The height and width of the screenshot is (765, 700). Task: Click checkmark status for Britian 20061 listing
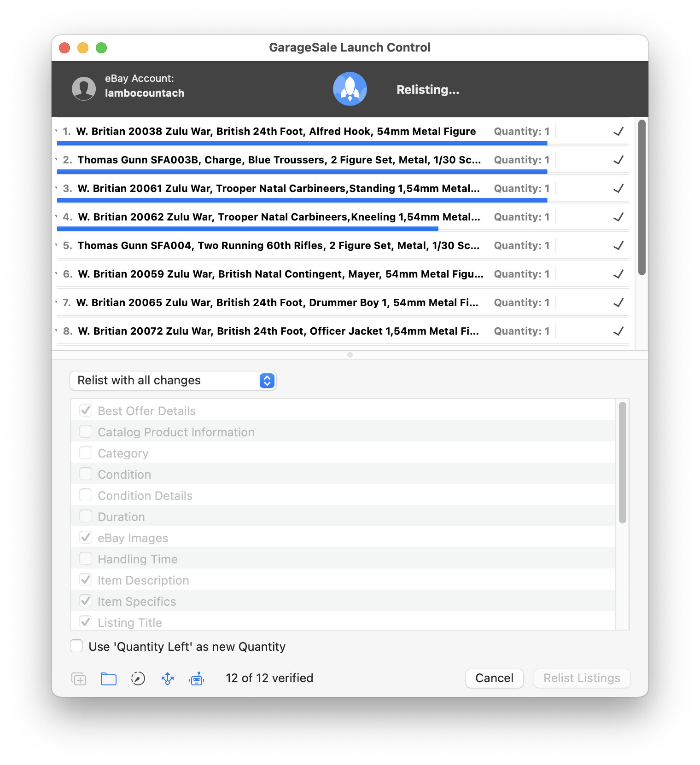(618, 188)
